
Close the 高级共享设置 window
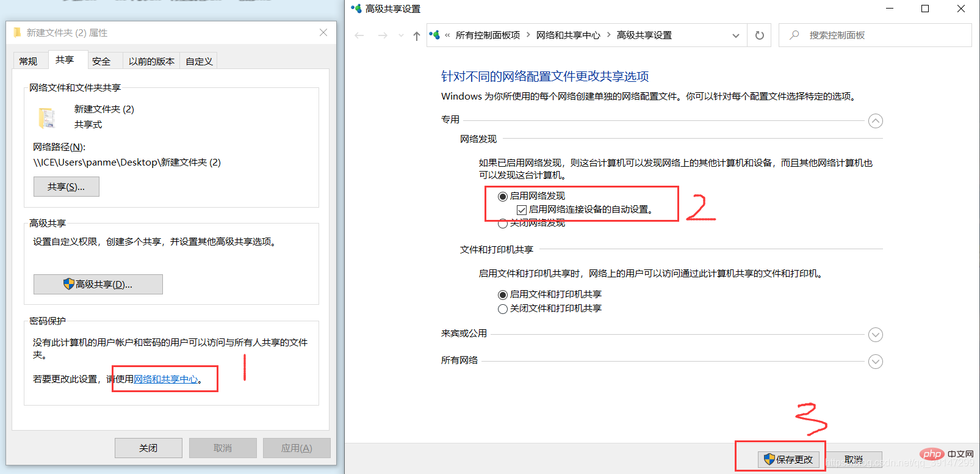pyautogui.click(x=961, y=9)
